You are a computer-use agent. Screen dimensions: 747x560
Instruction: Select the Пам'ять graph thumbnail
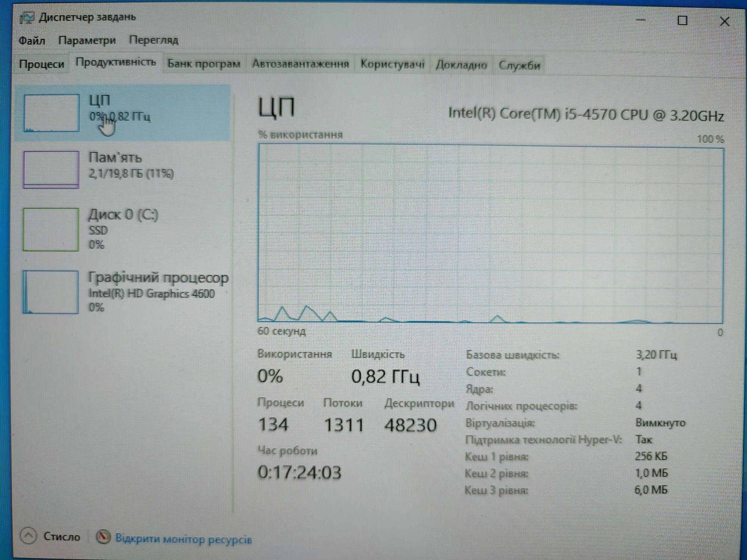click(51, 169)
